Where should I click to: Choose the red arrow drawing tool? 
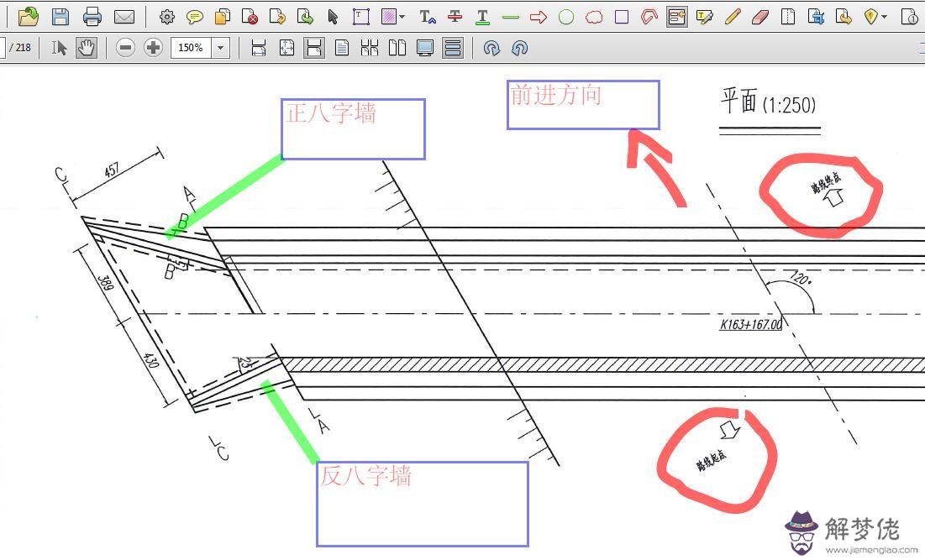[539, 16]
